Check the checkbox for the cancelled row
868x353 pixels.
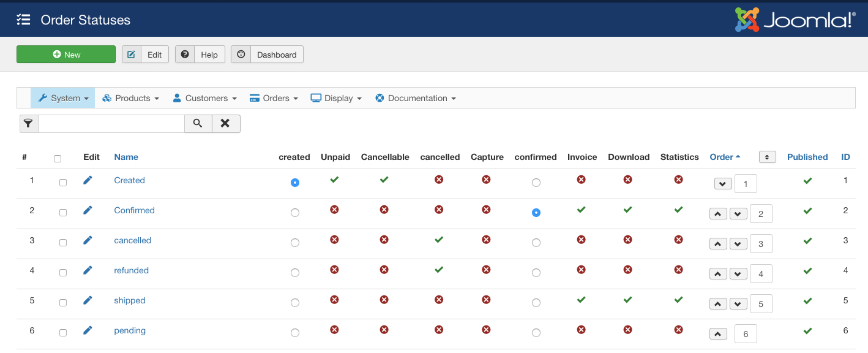[x=63, y=243]
